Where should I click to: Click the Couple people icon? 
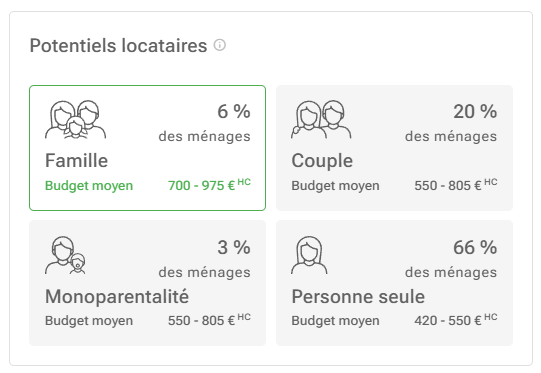tap(321, 120)
